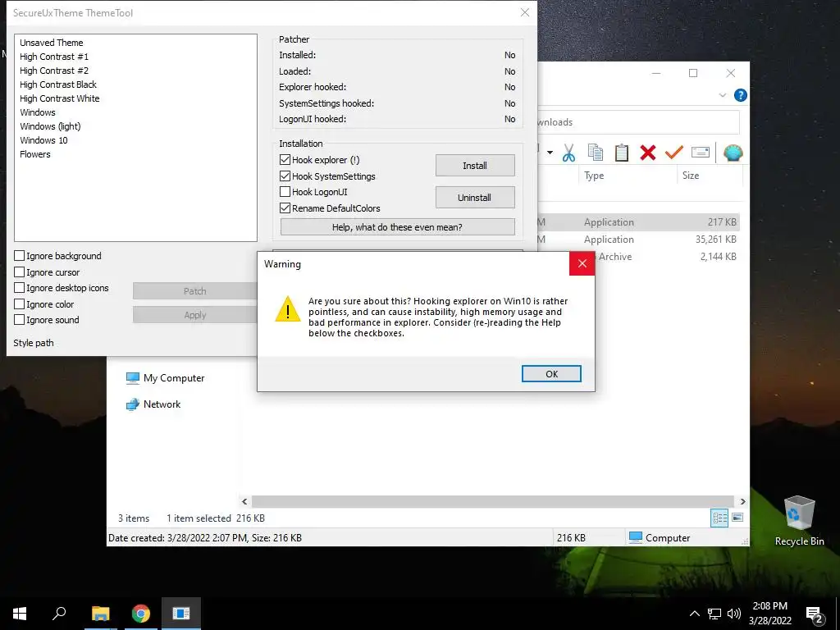Check Ignore cursor option

pyautogui.click(x=20, y=272)
